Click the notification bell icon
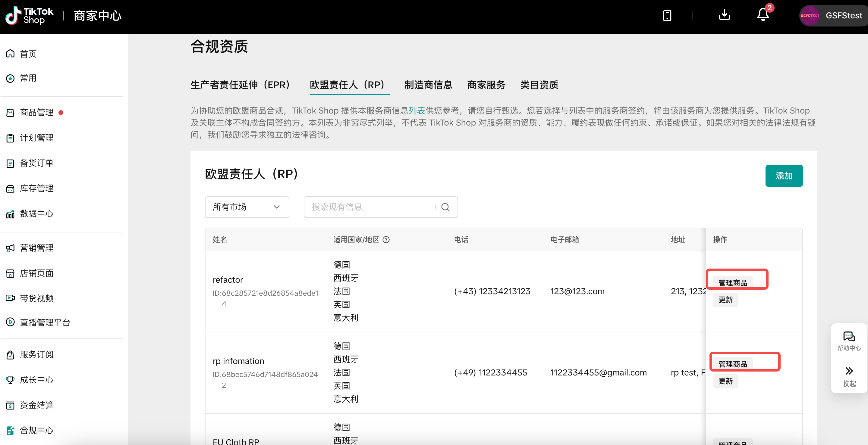This screenshot has width=868, height=445. click(x=763, y=15)
